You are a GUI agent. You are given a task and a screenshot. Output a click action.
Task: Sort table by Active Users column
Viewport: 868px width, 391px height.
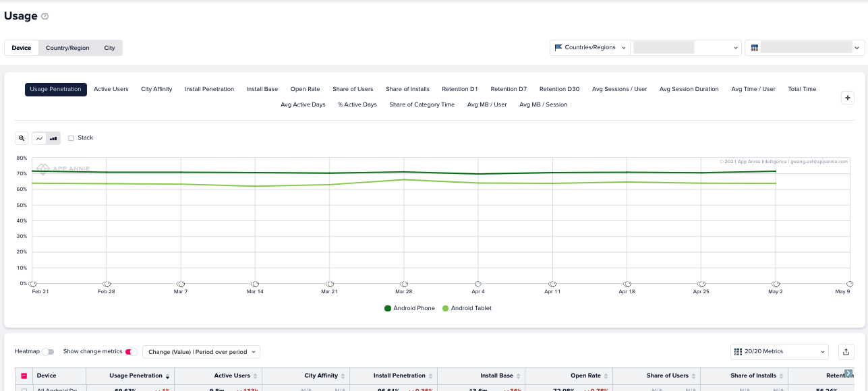(x=255, y=376)
